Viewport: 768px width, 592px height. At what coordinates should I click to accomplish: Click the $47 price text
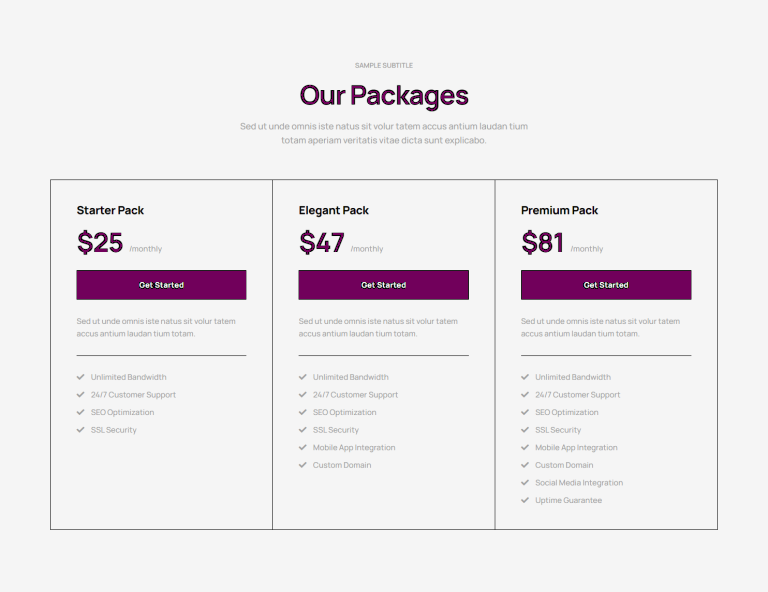tap(322, 242)
